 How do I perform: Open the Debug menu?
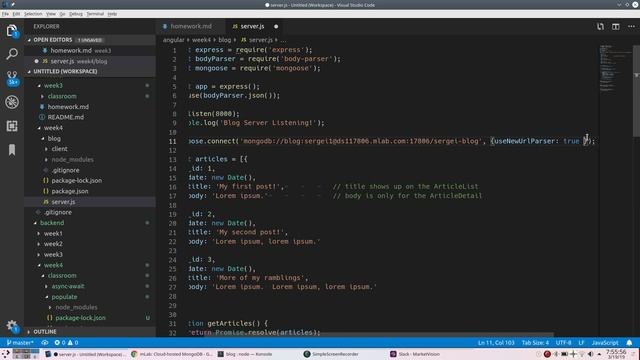point(76,14)
